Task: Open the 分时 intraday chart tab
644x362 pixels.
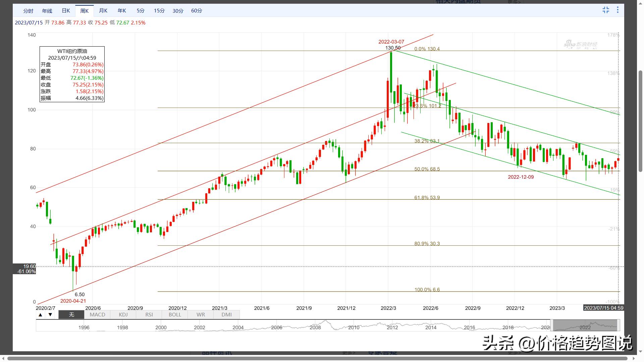Action: click(x=28, y=11)
